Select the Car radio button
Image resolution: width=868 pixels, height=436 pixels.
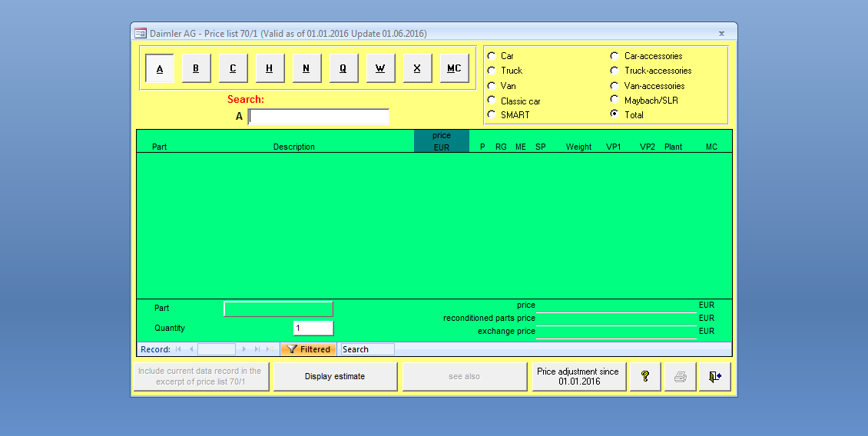coord(492,56)
